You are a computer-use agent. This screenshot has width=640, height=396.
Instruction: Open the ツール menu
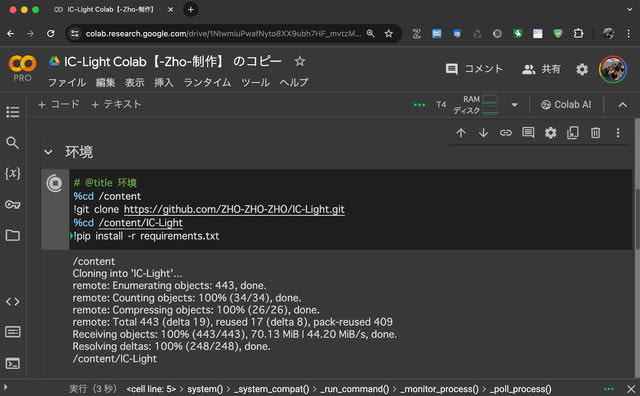(x=256, y=83)
